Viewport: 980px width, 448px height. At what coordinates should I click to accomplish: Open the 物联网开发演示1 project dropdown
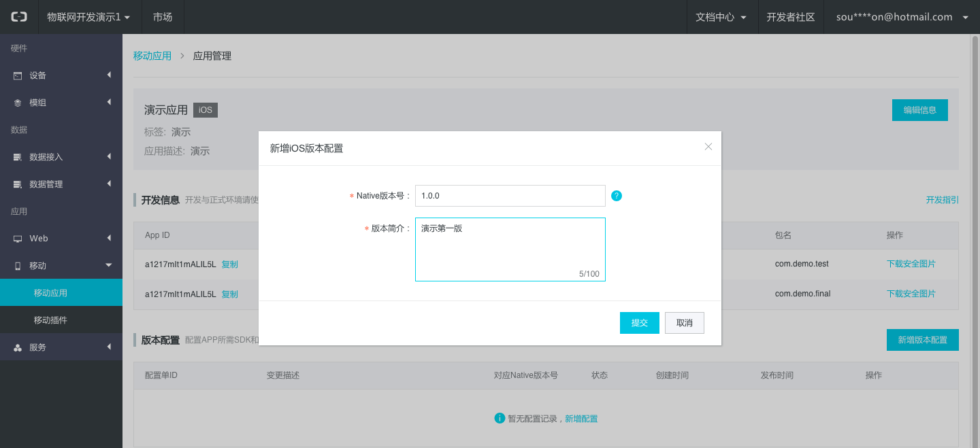pyautogui.click(x=88, y=17)
